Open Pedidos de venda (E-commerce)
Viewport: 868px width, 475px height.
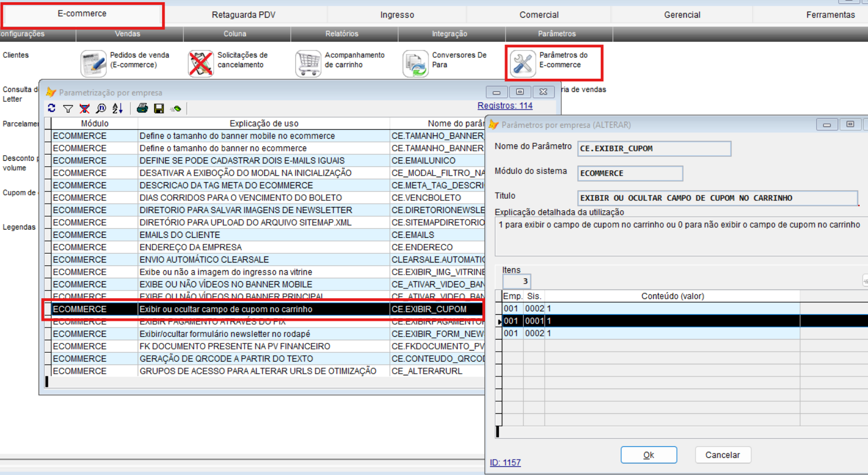[x=126, y=63]
